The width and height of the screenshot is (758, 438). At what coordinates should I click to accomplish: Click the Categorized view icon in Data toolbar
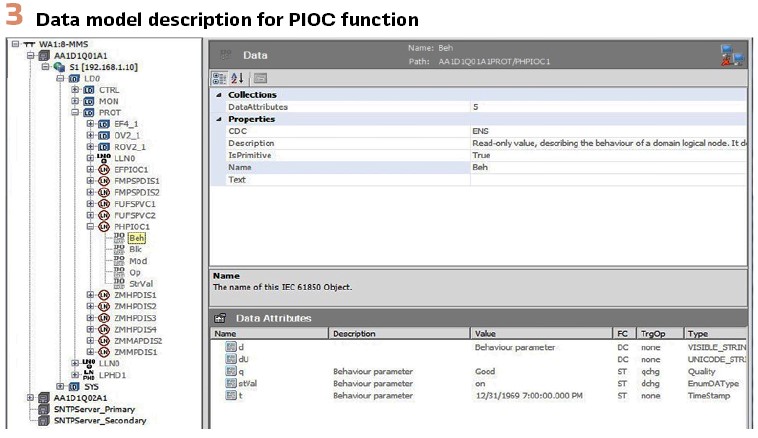(220, 77)
